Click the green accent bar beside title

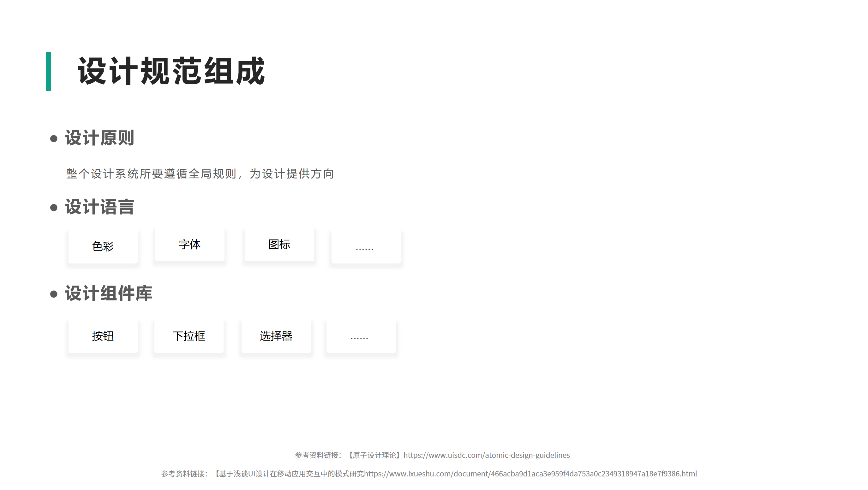click(49, 71)
